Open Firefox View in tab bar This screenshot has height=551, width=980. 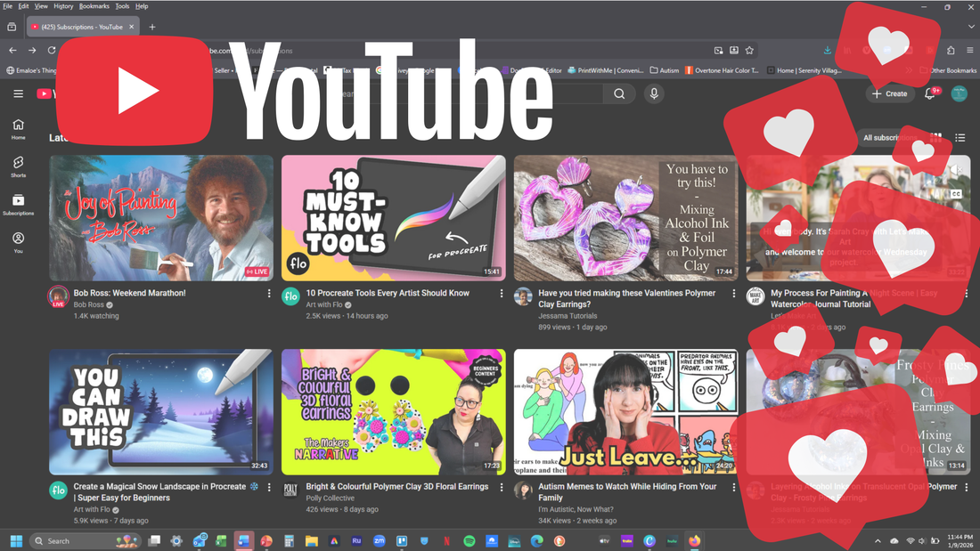12,27
